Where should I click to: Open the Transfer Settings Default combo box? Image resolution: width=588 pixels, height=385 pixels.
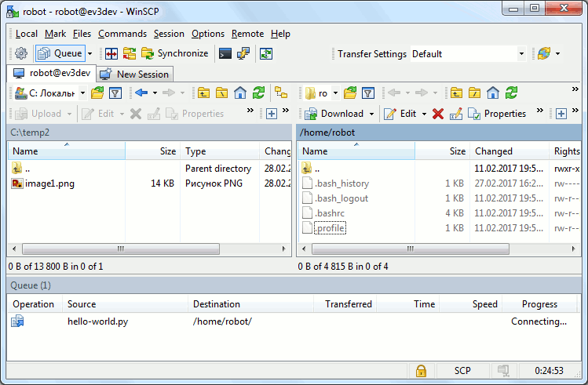[469, 54]
